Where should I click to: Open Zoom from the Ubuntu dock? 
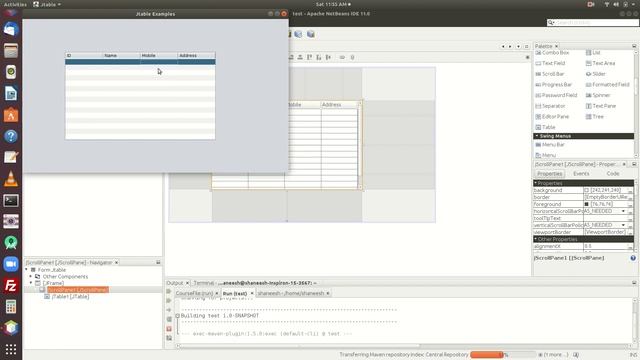(11, 264)
